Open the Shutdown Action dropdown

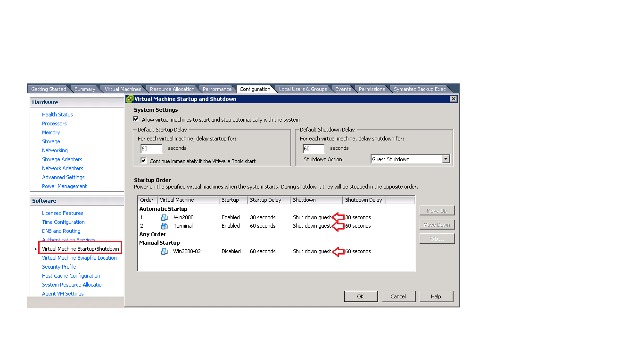pyautogui.click(x=446, y=159)
